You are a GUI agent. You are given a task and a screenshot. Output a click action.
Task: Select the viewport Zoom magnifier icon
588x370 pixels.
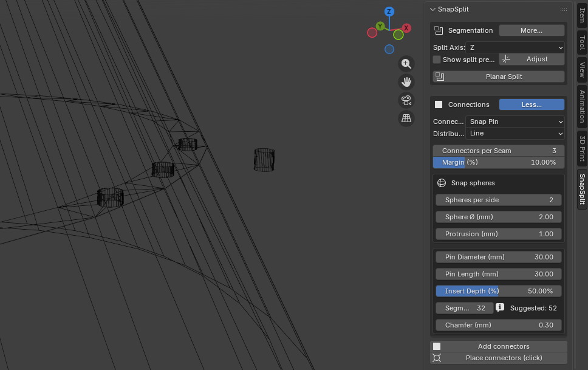point(406,64)
